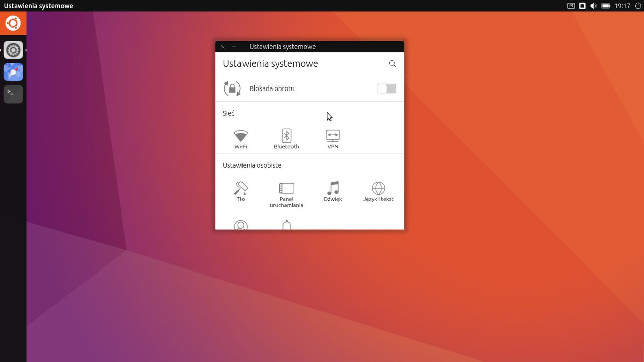Click the Blokada obrotu label
The width and height of the screenshot is (644, 362).
click(272, 88)
